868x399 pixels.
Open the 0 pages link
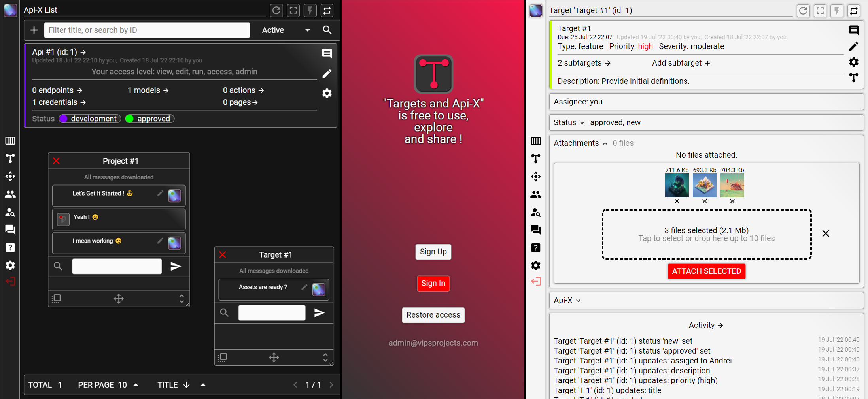click(240, 102)
